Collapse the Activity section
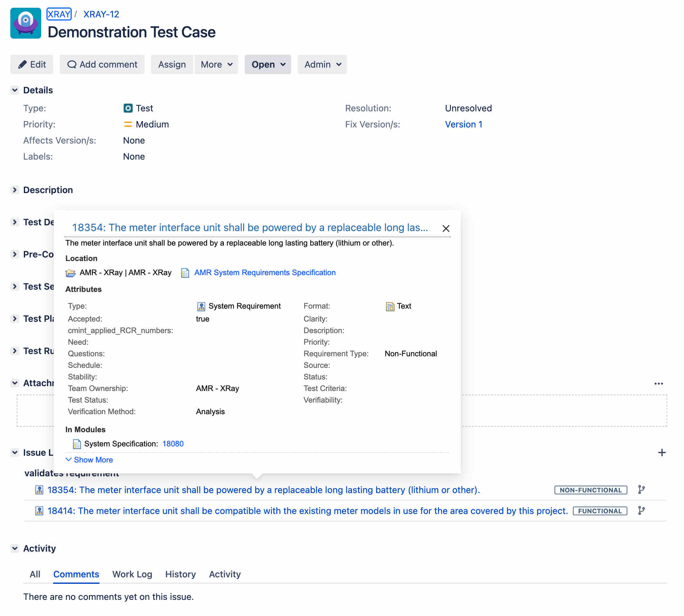This screenshot has width=684, height=616. coord(14,548)
